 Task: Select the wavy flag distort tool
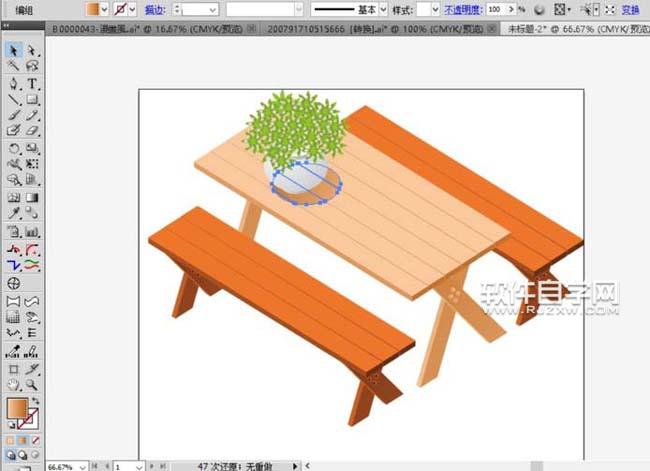click(x=32, y=301)
